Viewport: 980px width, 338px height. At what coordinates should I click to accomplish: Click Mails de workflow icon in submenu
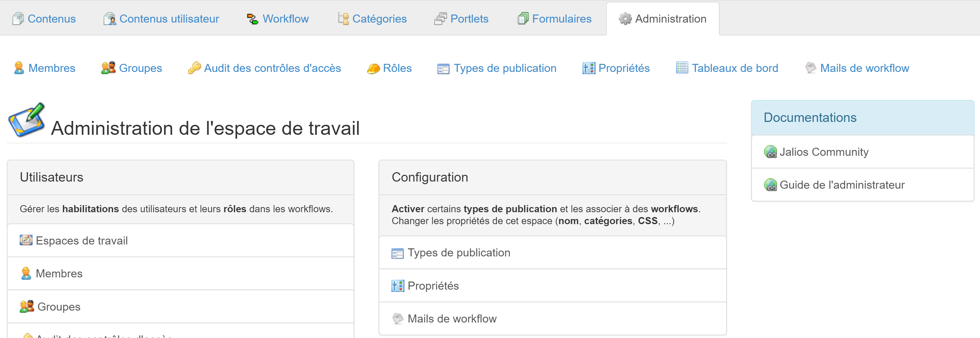point(810,68)
